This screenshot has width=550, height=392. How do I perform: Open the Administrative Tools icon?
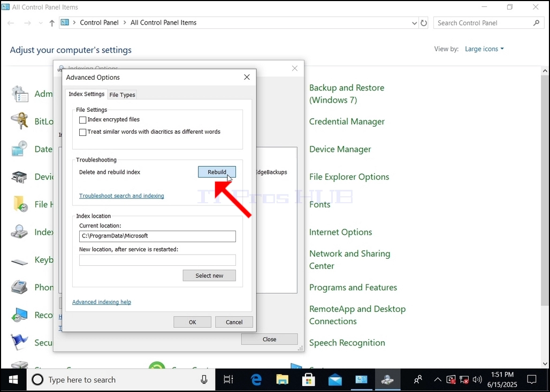pyautogui.click(x=20, y=94)
